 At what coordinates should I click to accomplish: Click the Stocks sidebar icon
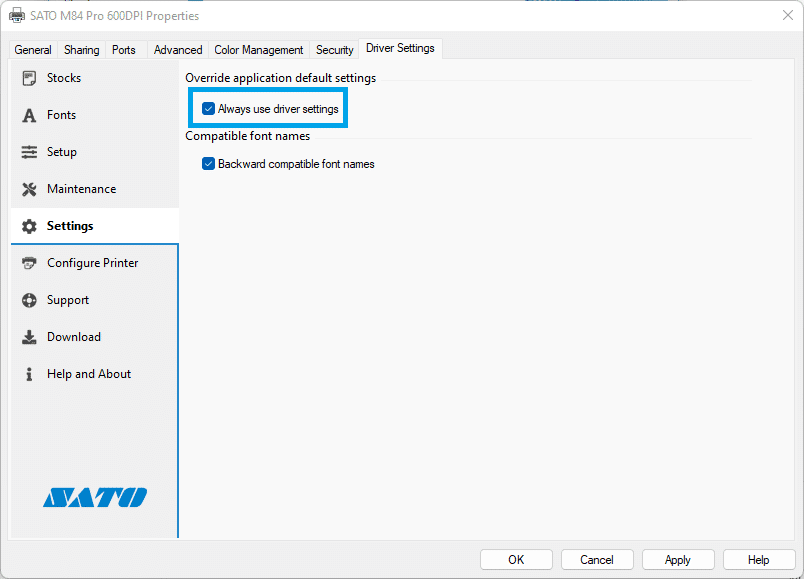coord(29,78)
